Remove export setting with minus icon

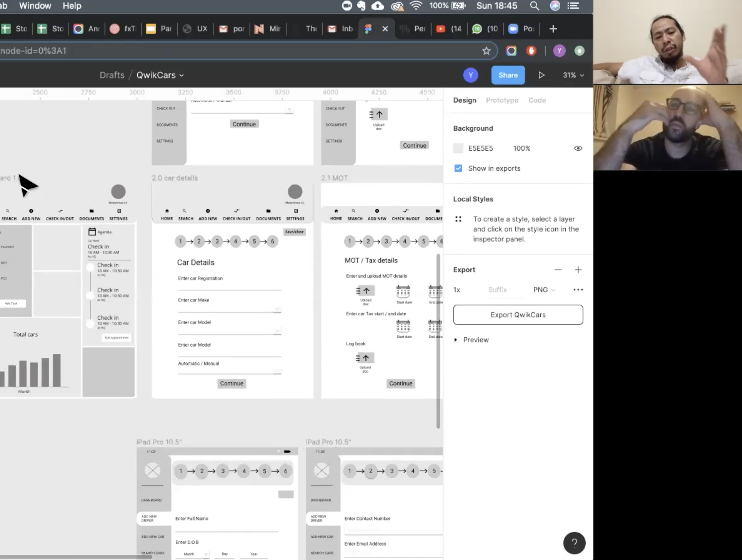tap(558, 270)
